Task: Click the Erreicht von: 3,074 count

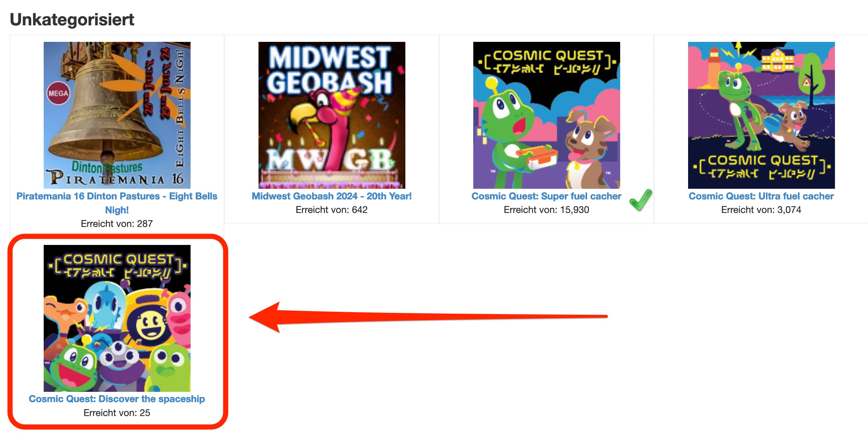Action: point(761,210)
